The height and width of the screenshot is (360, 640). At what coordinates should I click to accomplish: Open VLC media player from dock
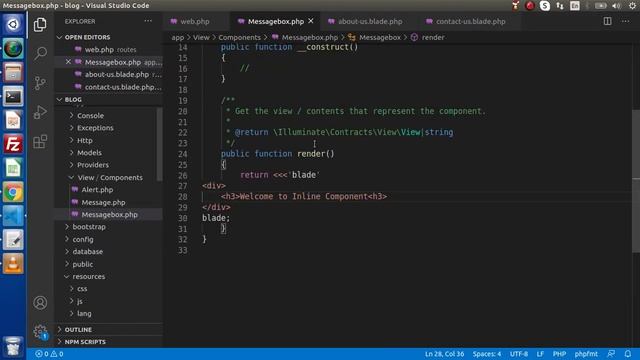click(x=13, y=263)
